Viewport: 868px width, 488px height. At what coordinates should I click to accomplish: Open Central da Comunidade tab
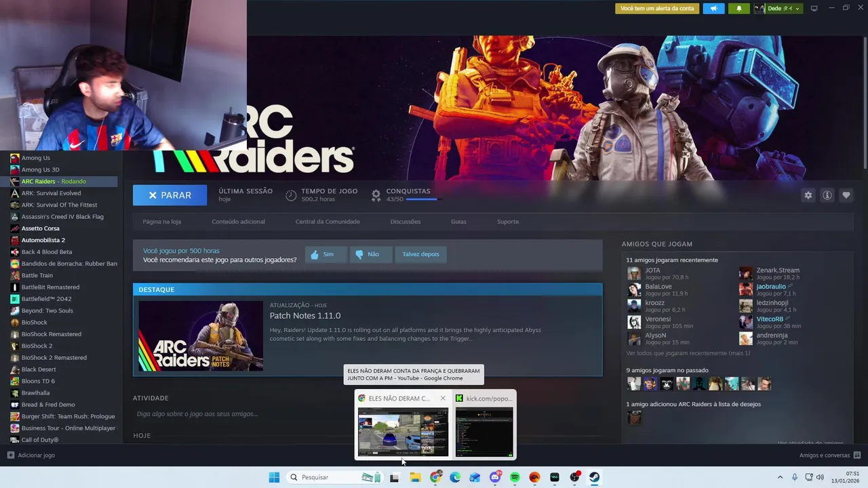coord(328,222)
